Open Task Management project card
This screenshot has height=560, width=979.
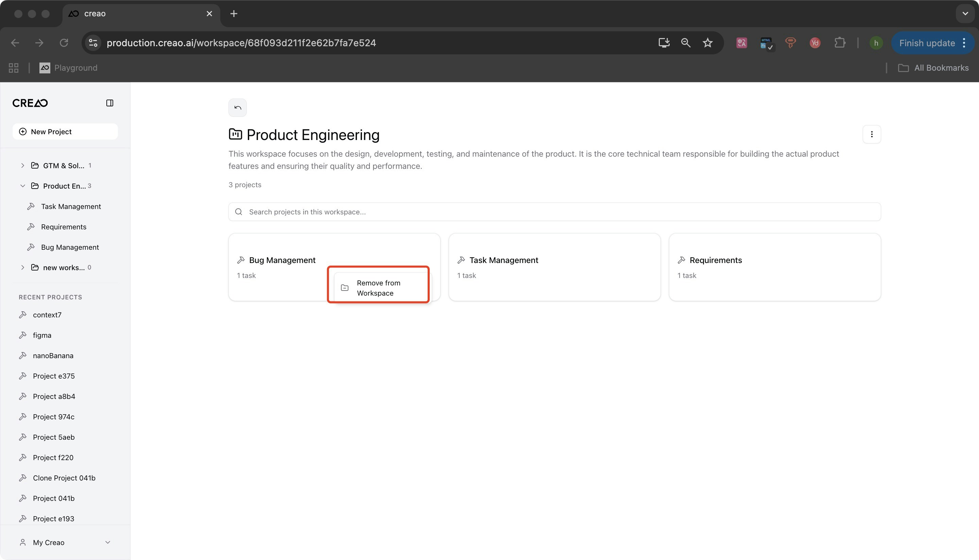554,267
